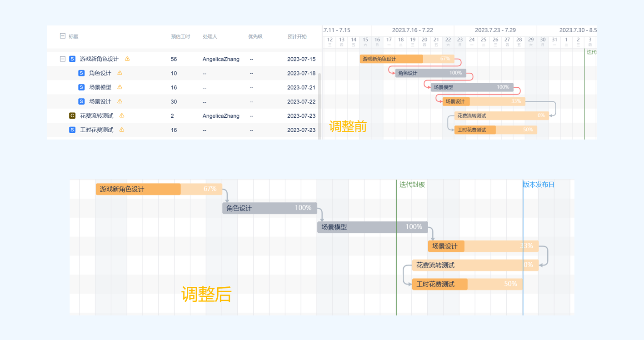Image resolution: width=644 pixels, height=340 pixels.
Task: Click the 50% 工时花费测试 bar in top Gantt
Action: 496,130
